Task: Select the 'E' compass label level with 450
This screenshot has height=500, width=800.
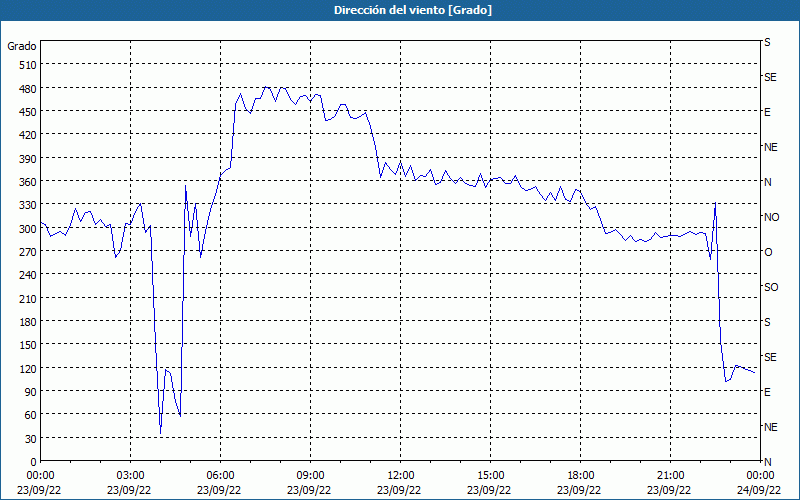Action: click(767, 112)
